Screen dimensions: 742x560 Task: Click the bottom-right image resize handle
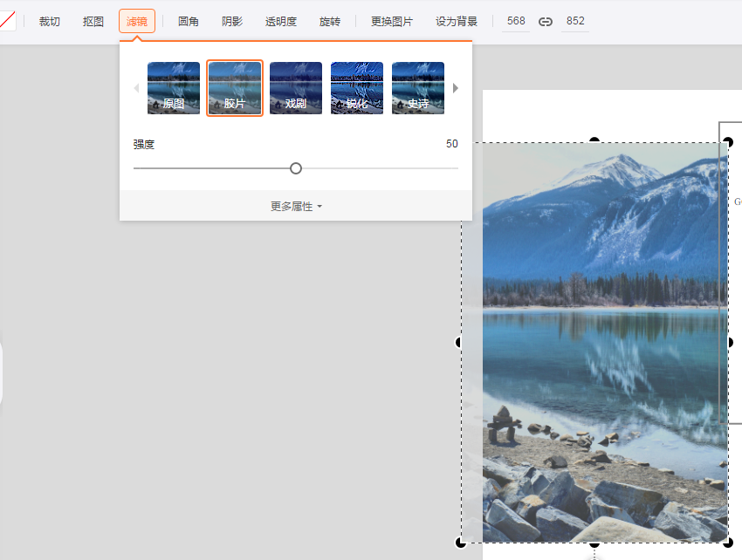pos(728,543)
